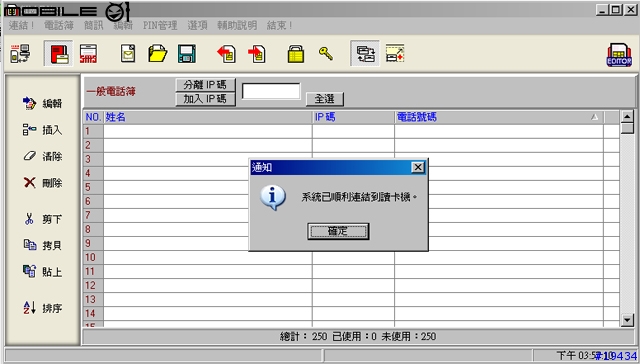
Task: Click the 加入 IP 碼 button
Action: [x=205, y=99]
